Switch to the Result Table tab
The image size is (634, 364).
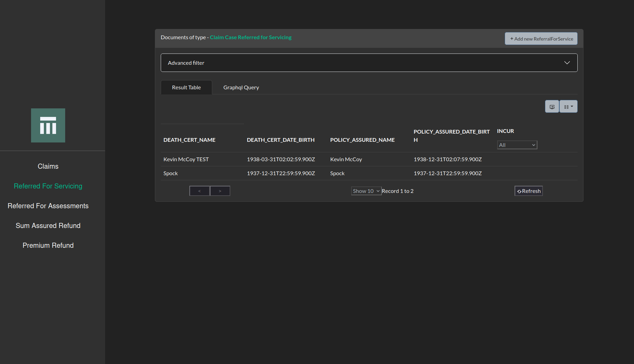coord(186,87)
